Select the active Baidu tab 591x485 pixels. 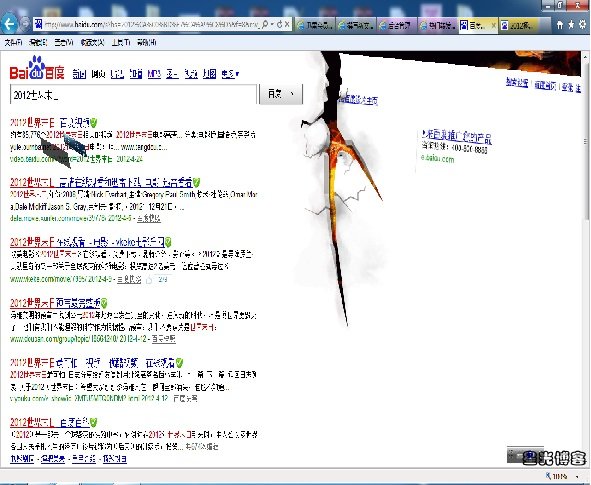(478, 25)
